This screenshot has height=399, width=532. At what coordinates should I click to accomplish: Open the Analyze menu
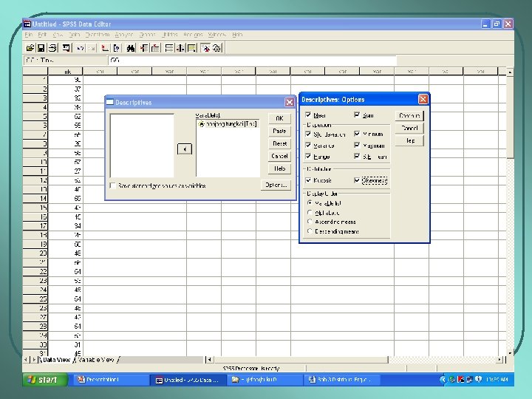[123, 35]
